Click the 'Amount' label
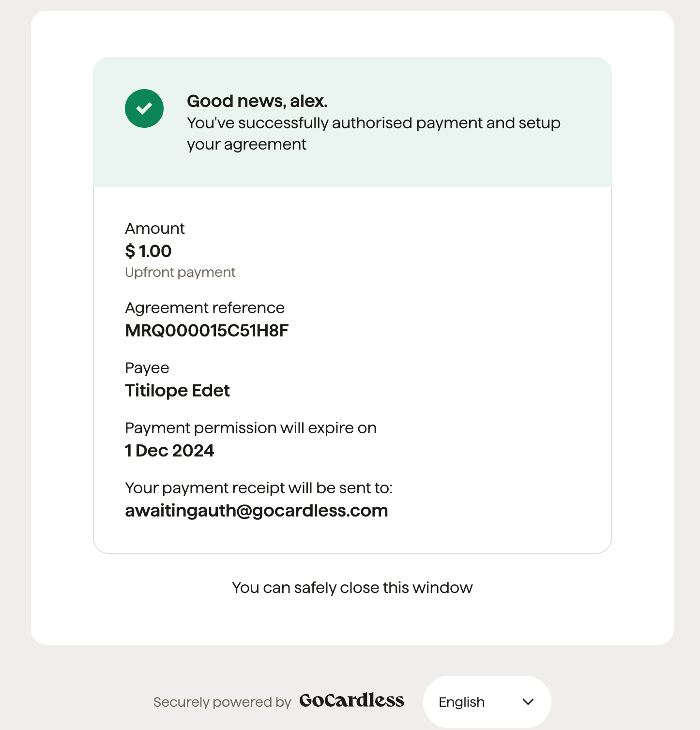 click(x=155, y=228)
